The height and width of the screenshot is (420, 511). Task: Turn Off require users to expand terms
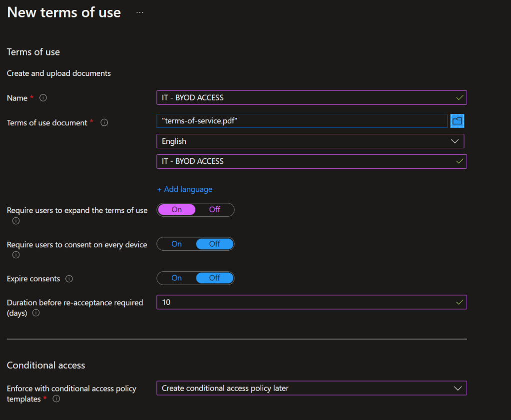(214, 210)
